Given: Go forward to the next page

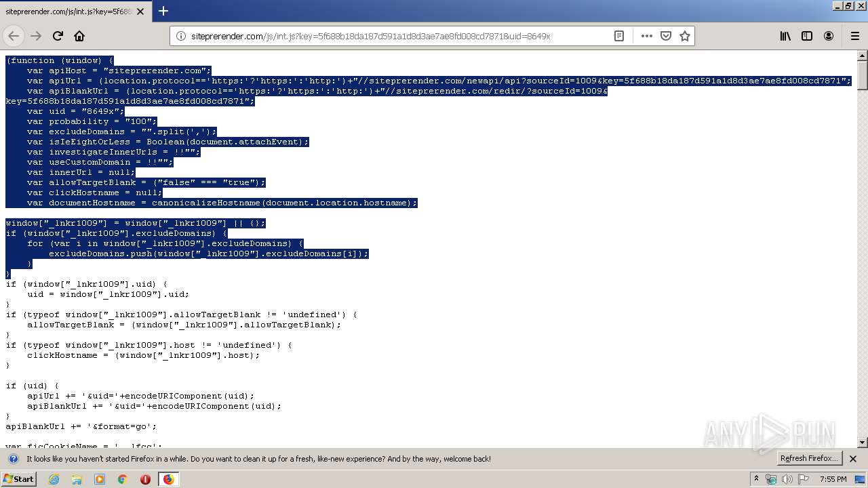Looking at the screenshot, I should 36,36.
